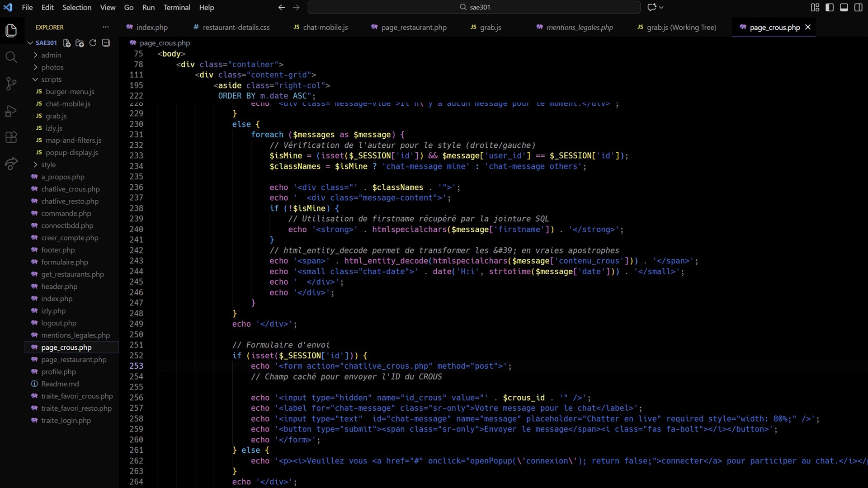Open the Extensions view
The width and height of the screenshot is (868, 488).
pos(11,137)
